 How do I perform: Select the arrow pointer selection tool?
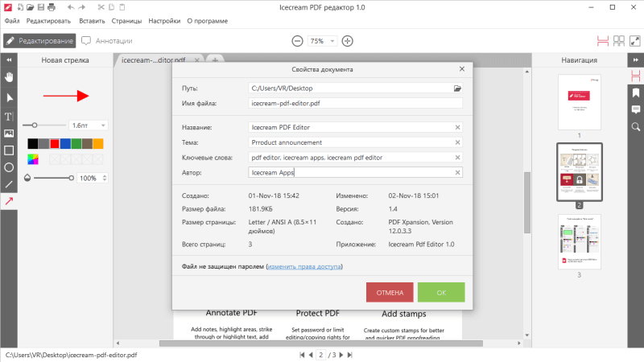pos(9,97)
